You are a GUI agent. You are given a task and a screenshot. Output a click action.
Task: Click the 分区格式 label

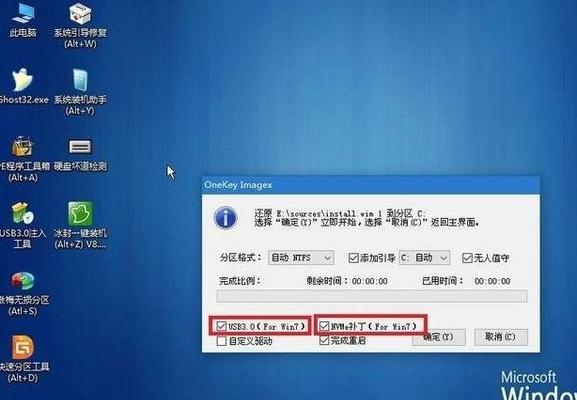pyautogui.click(x=240, y=258)
